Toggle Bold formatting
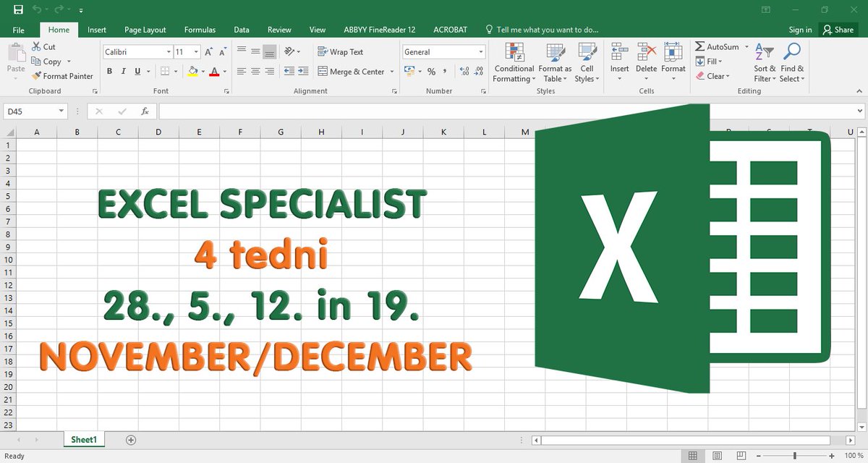 pyautogui.click(x=110, y=72)
